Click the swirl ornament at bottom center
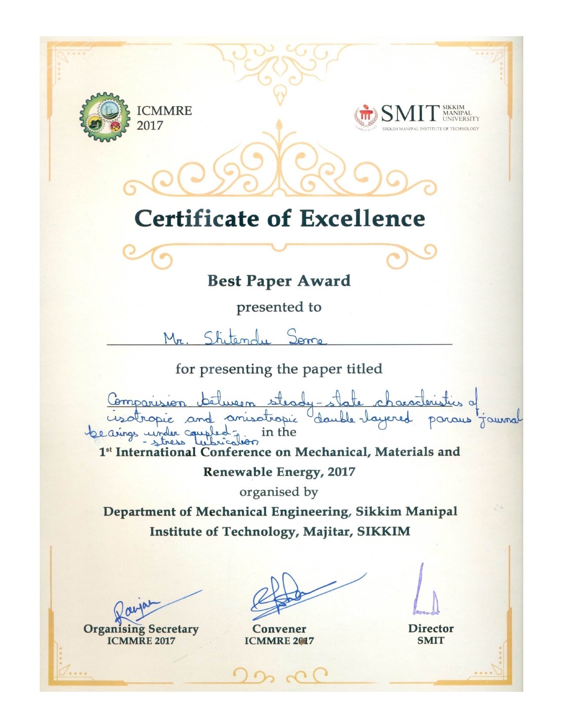This screenshot has width=563, height=728. pyautogui.click(x=280, y=675)
